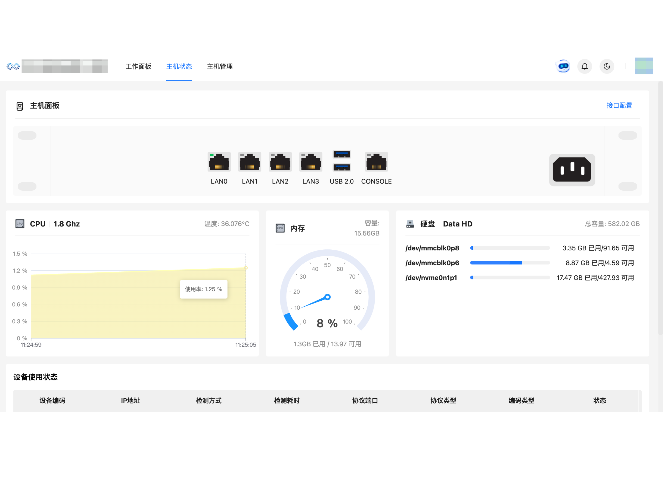This screenshot has width=671, height=480.
Task: Open the notification bell
Action: click(585, 67)
